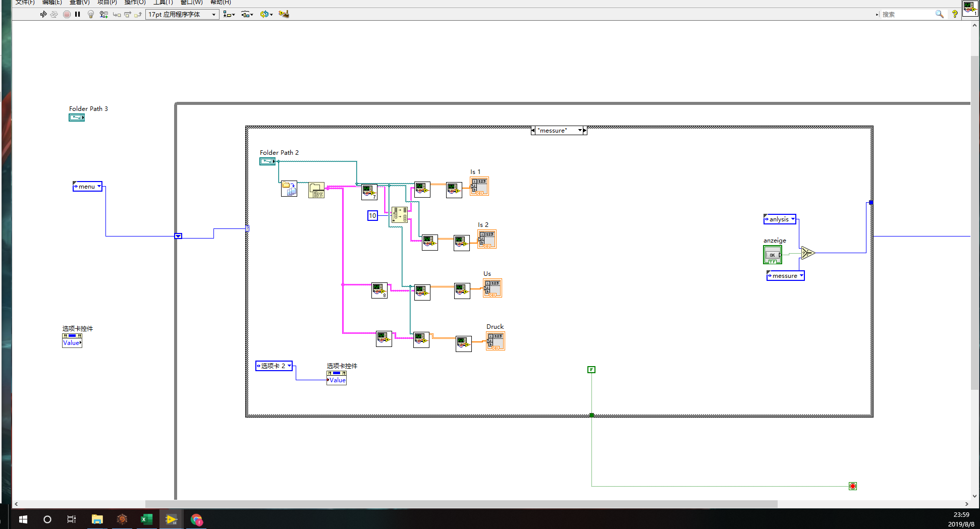
Task: Click the Step Over toolbar icon
Action: click(128, 14)
